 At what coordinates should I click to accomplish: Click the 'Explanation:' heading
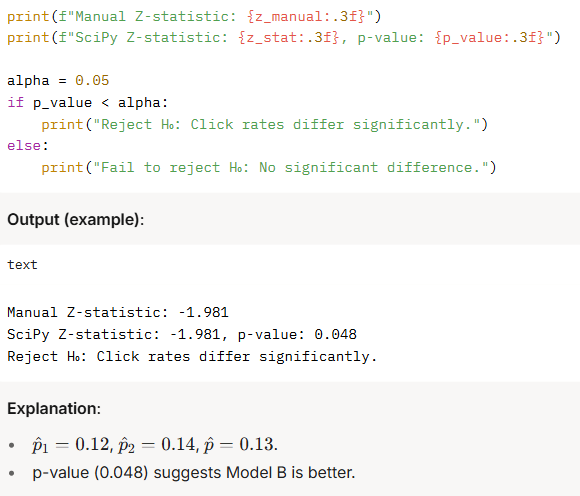coord(54,408)
